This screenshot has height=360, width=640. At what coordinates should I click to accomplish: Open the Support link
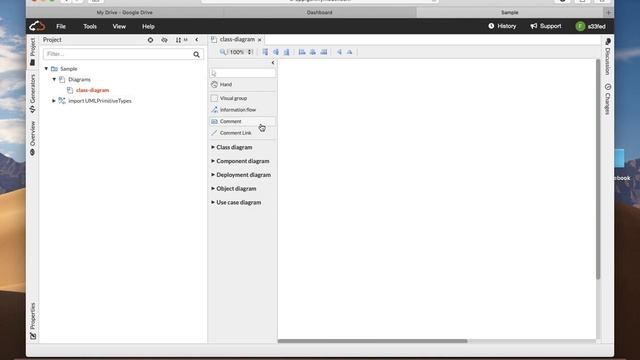click(x=546, y=26)
